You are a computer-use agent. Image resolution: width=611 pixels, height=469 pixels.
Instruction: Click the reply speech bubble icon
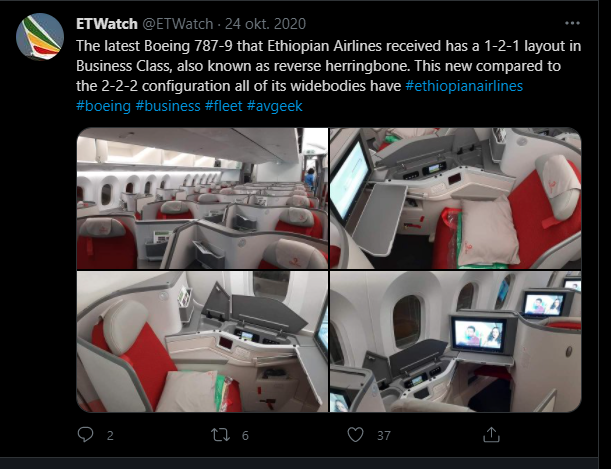pyautogui.click(x=85, y=434)
